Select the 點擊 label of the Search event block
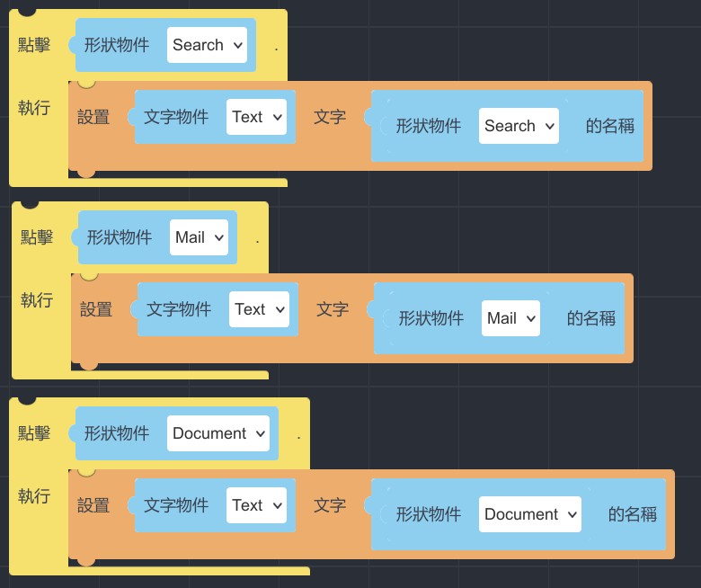The image size is (701, 588). (34, 45)
